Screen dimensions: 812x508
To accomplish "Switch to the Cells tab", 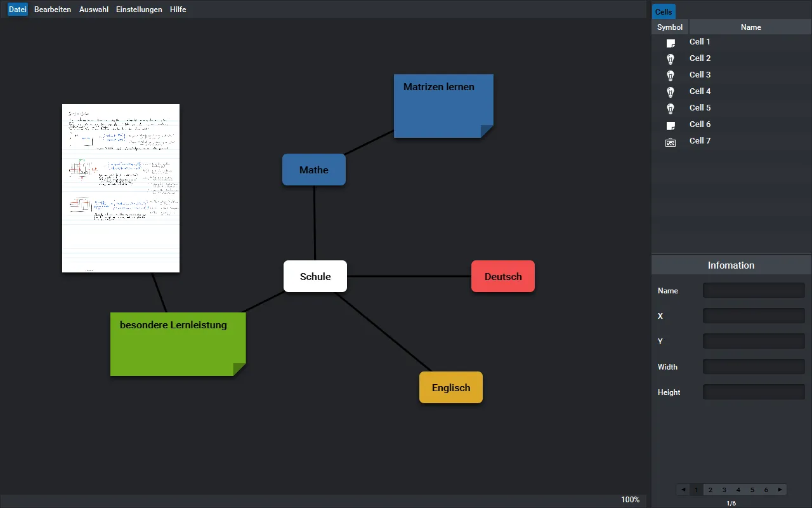I will [x=664, y=12].
